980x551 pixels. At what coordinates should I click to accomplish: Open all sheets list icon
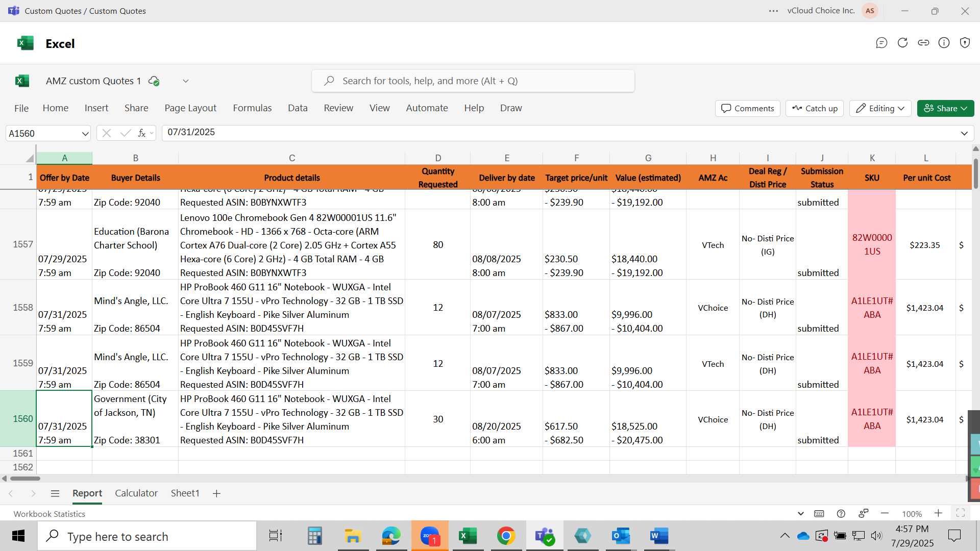[55, 493]
